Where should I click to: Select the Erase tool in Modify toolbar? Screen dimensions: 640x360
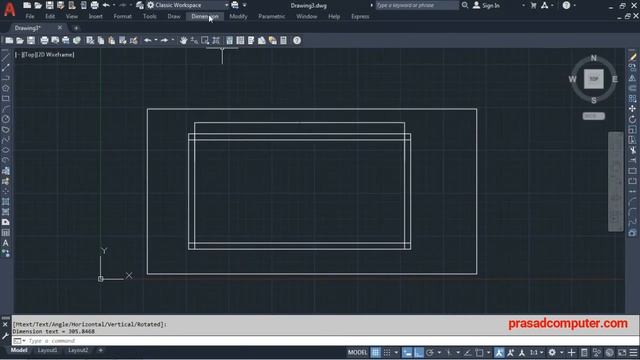(x=632, y=58)
